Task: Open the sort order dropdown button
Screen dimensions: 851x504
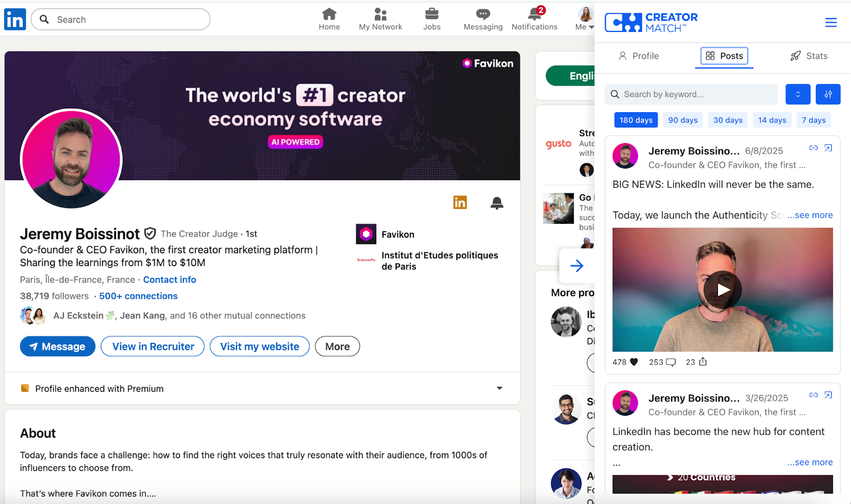Action: click(798, 94)
